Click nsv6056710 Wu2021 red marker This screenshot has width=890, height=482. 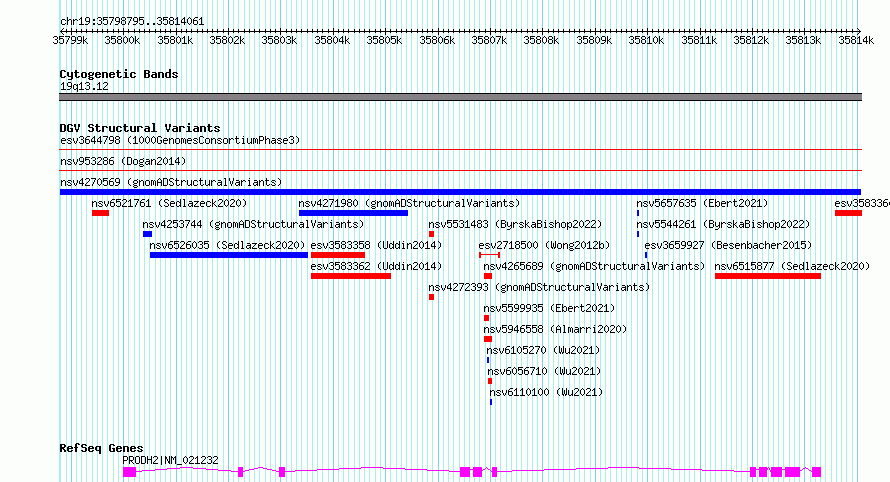[x=490, y=381]
